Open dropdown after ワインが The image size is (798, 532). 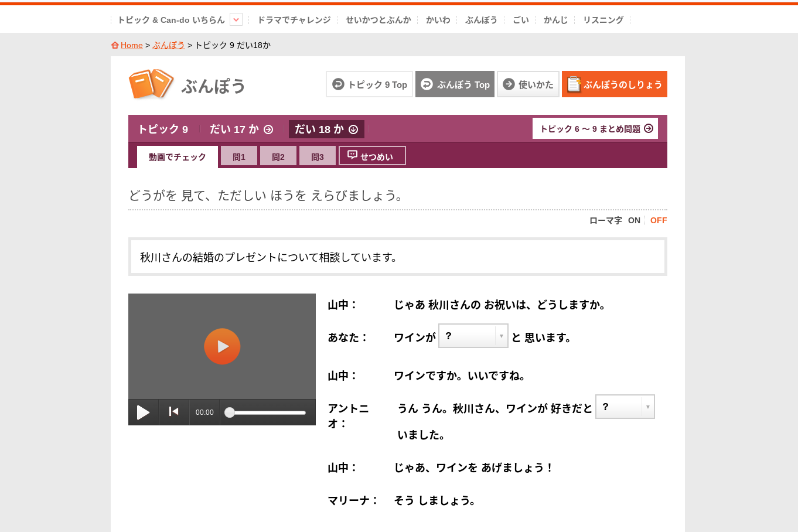coord(473,336)
